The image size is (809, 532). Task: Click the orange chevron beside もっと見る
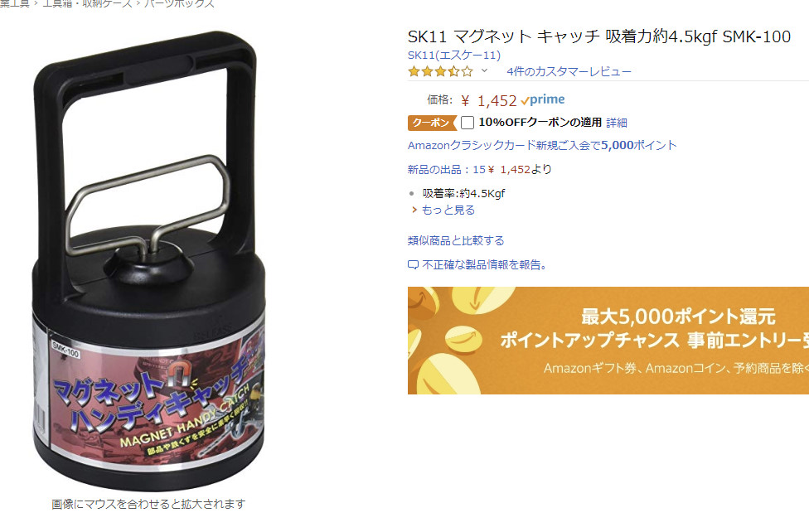pyautogui.click(x=414, y=210)
